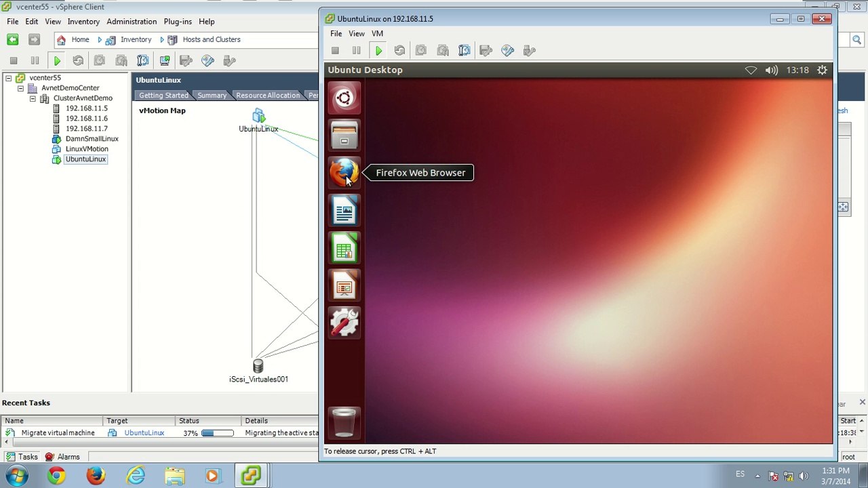Connect CD/DVD device in vSphere Client toolbar
This screenshot has height=488, width=868.
coord(208,61)
